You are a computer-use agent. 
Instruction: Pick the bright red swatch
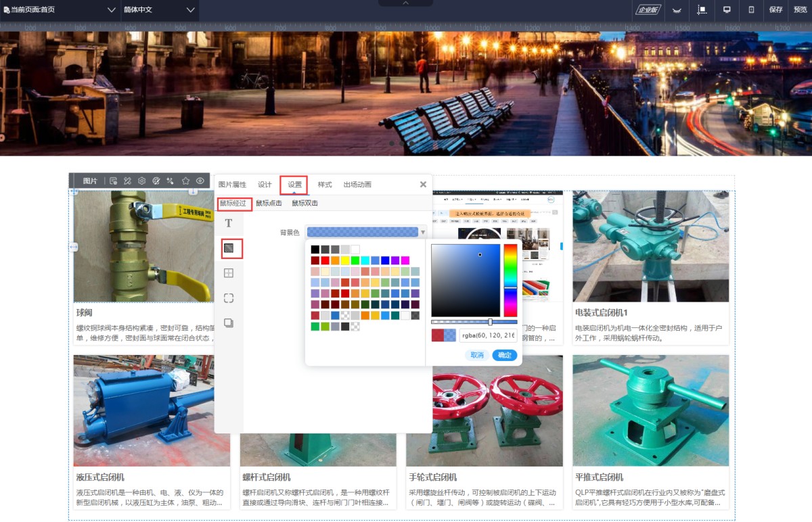coord(325,260)
